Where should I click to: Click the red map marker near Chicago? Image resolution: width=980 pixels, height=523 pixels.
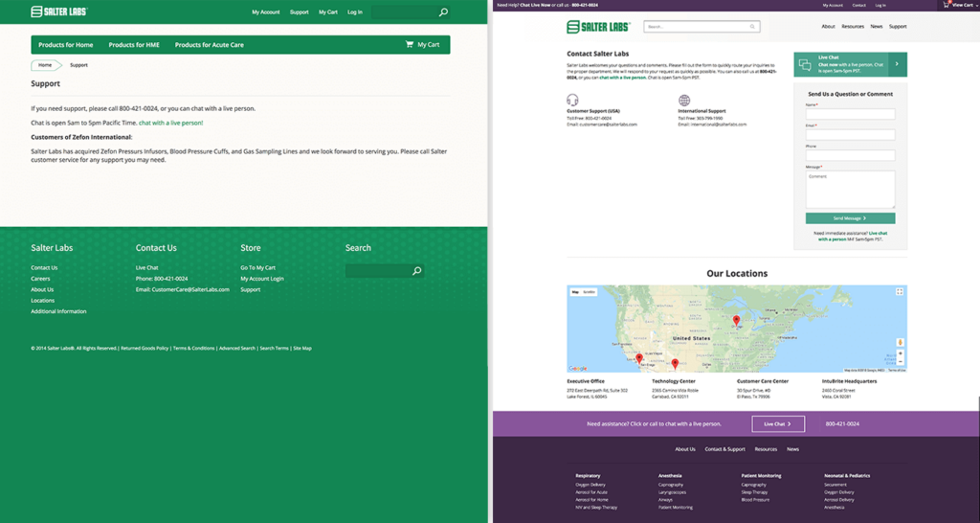pyautogui.click(x=736, y=321)
